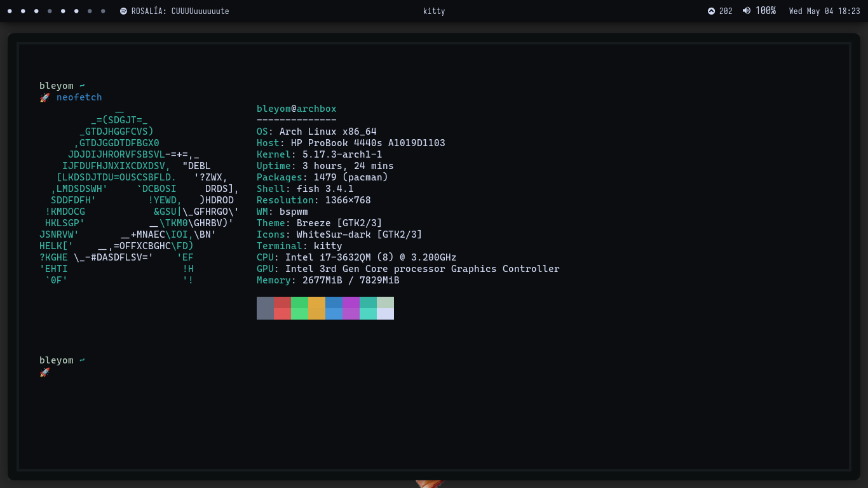The width and height of the screenshot is (868, 488).
Task: Click the CPU: Intel i7-3632QM line
Action: coord(356,257)
